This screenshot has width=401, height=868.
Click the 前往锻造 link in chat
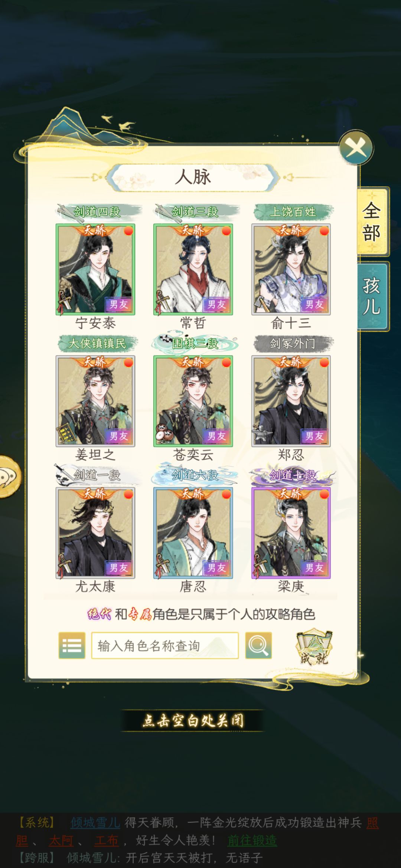[252, 840]
